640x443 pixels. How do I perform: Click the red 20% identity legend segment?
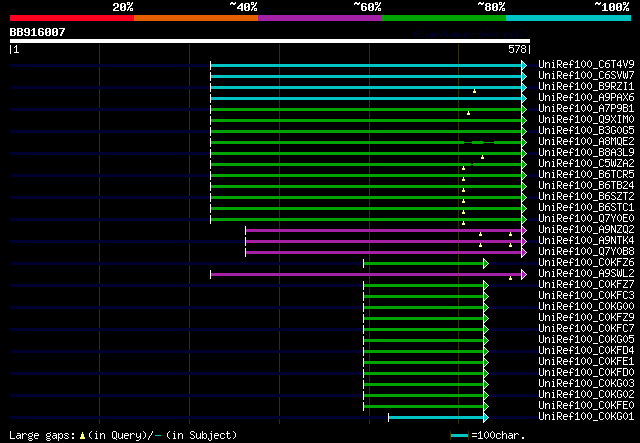click(72, 18)
